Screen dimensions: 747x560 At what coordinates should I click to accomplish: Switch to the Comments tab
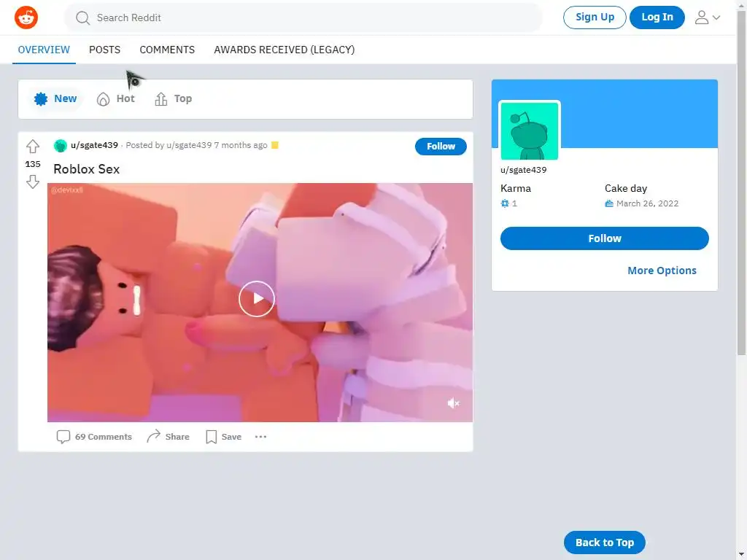[167, 50]
